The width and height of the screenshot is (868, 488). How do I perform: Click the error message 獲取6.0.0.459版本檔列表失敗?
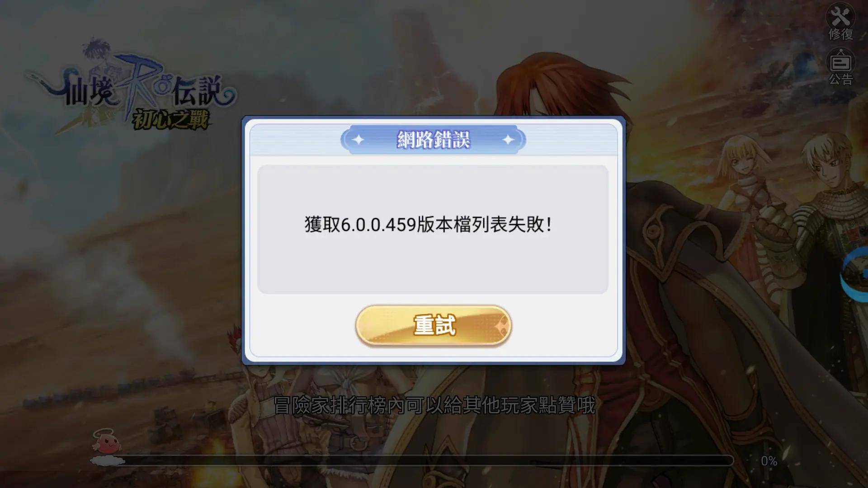point(428,225)
